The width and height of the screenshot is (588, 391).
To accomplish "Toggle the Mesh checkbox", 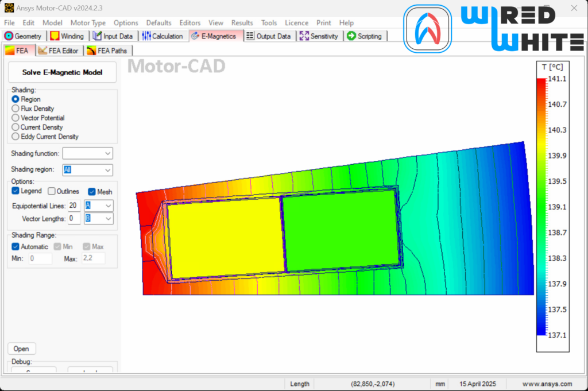I will 92,192.
